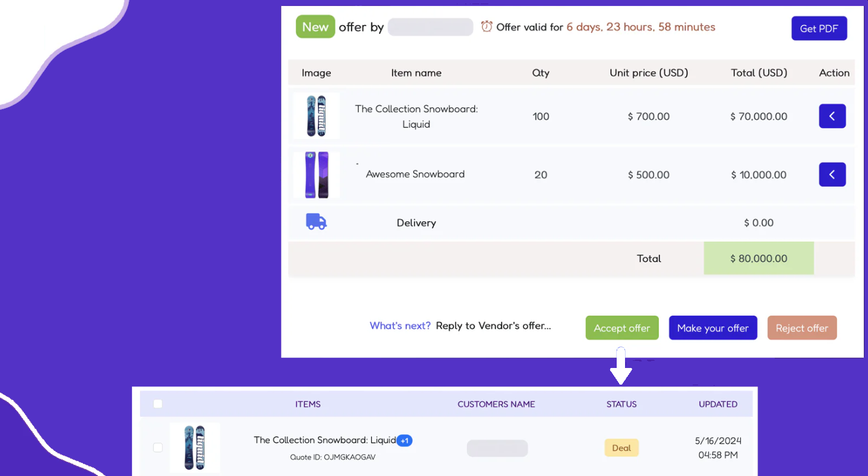The width and height of the screenshot is (868, 476).
Task: Sort quotes by the STATUS column header
Action: 621,404
